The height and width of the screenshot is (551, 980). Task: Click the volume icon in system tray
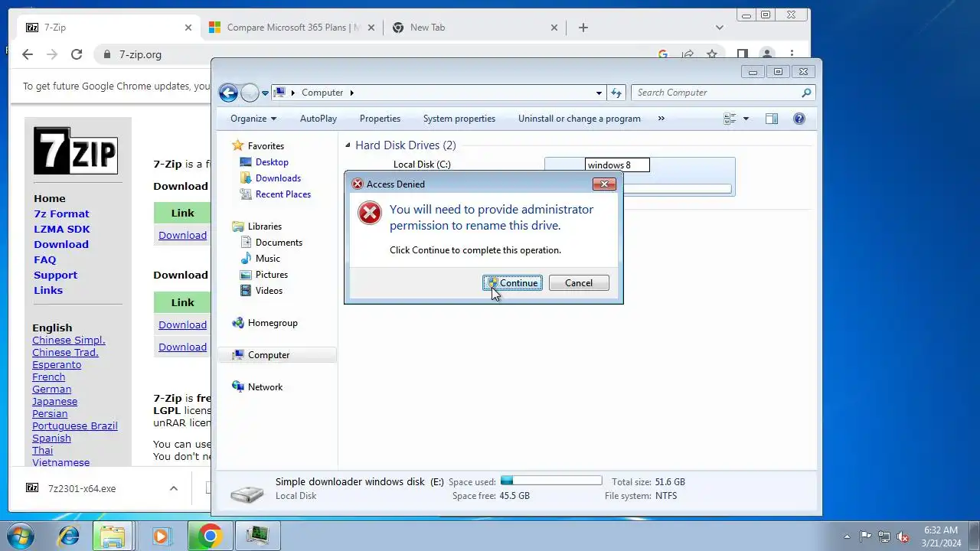903,536
